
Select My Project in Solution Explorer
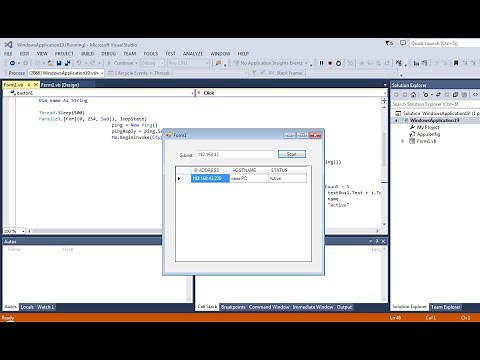coord(428,127)
